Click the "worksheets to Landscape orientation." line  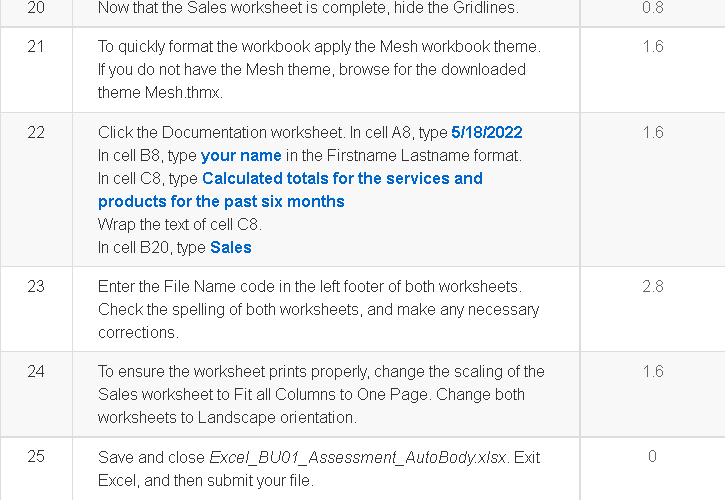click(x=227, y=418)
